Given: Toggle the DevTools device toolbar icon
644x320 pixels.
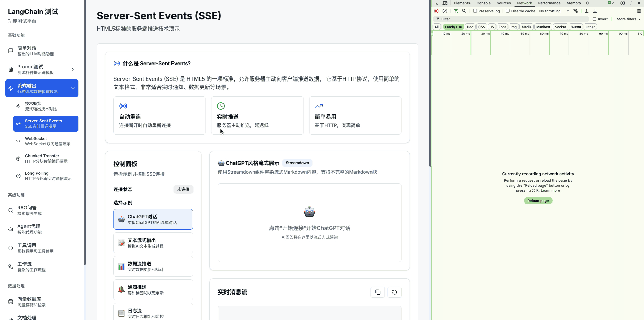Looking at the screenshot, I should [x=445, y=3].
